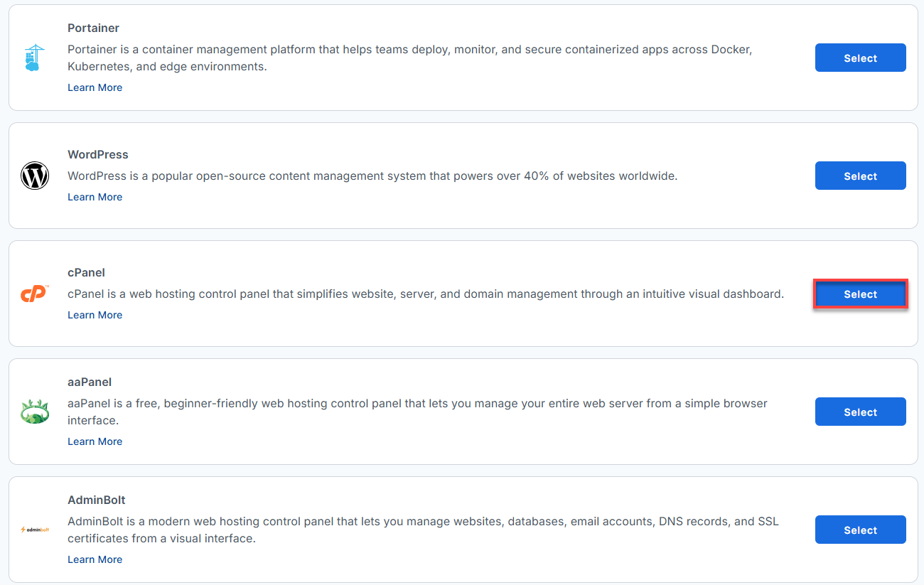Click the WordPress logo icon

[x=35, y=176]
